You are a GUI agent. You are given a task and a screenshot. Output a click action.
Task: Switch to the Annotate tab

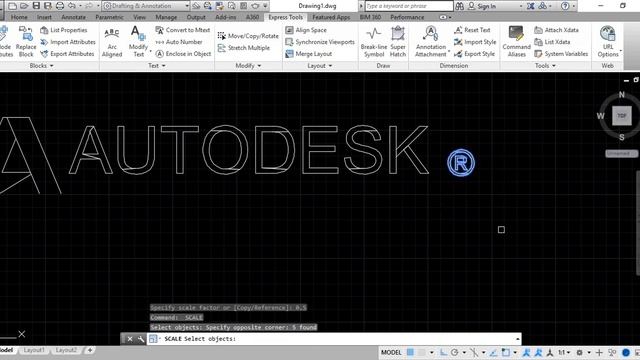coord(73,17)
